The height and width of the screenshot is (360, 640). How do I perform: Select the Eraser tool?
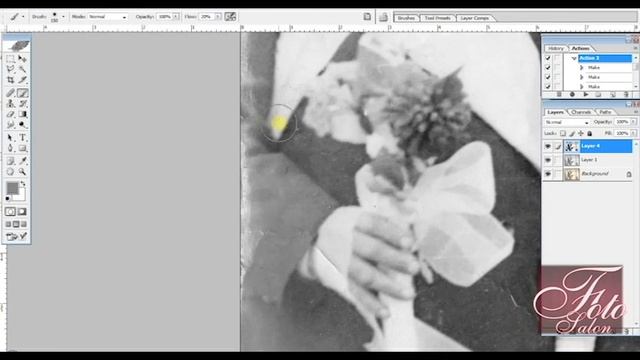click(11, 114)
